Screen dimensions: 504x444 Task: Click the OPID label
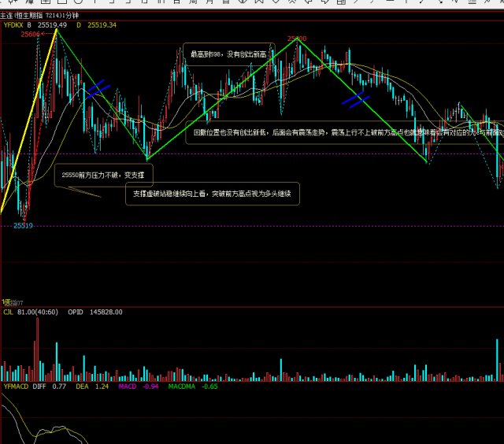[x=76, y=312]
